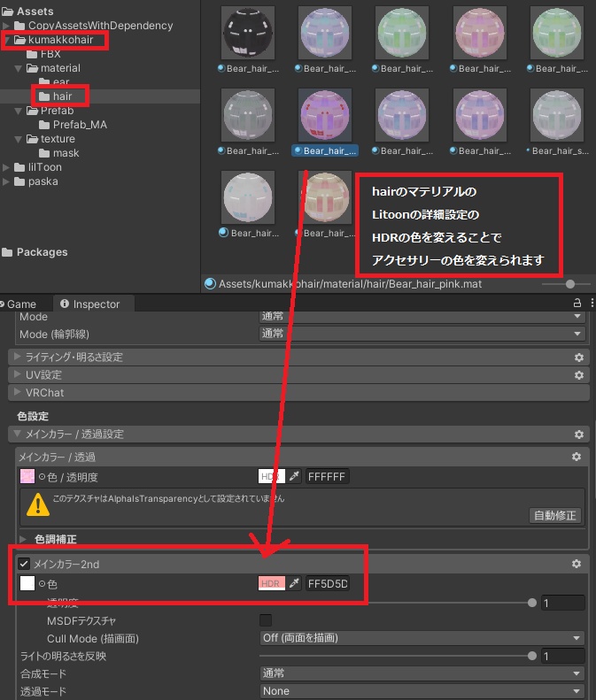Collapse the Prefab folder arrow

[19, 111]
